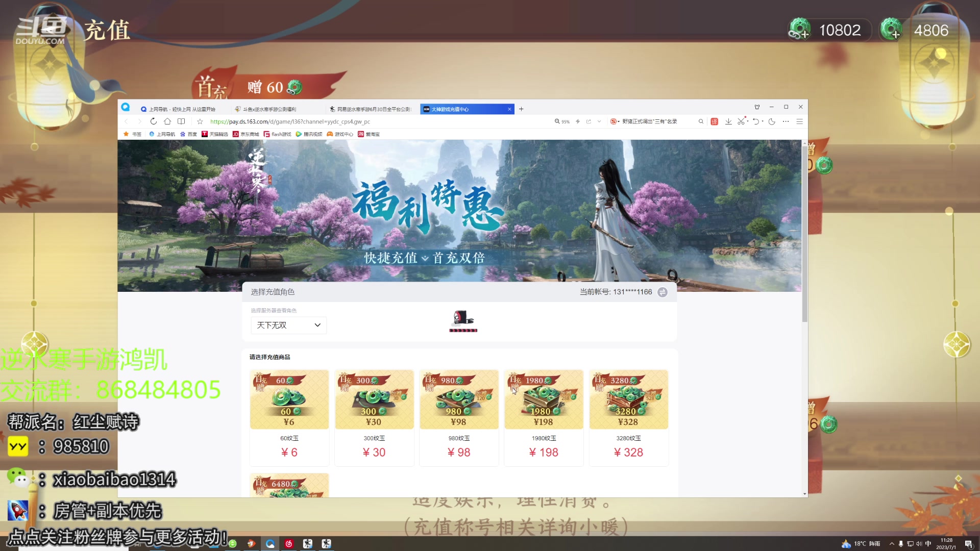Reload the recharge page
Image resolution: width=980 pixels, height=551 pixels.
tap(153, 121)
